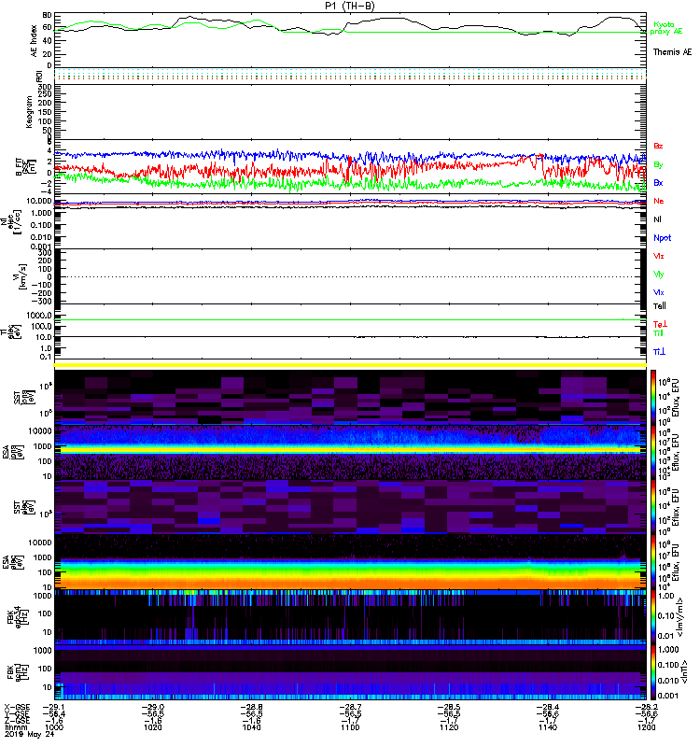Screen dimensions: 700x747
Task: Click the <|mV/m|> color bar unit label
Action: point(681,617)
